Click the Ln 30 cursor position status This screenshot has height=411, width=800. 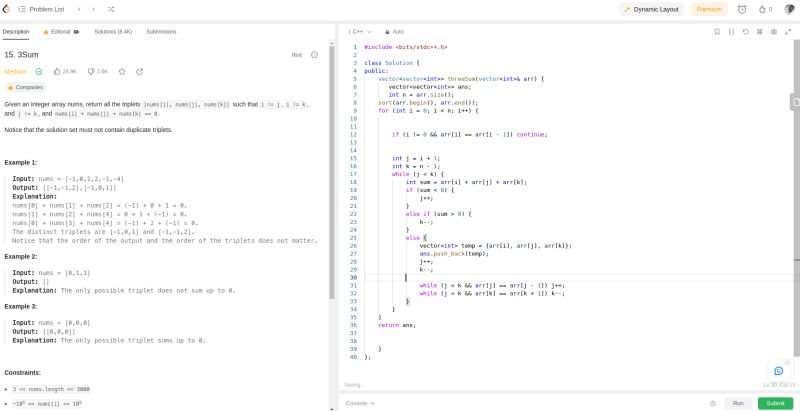(x=779, y=385)
